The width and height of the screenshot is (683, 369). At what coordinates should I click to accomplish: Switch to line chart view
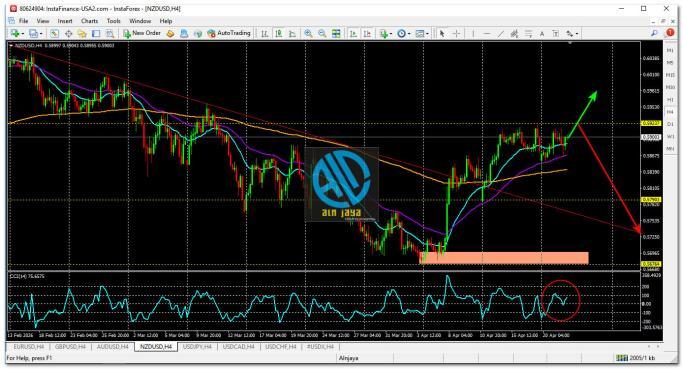pyautogui.click(x=292, y=34)
